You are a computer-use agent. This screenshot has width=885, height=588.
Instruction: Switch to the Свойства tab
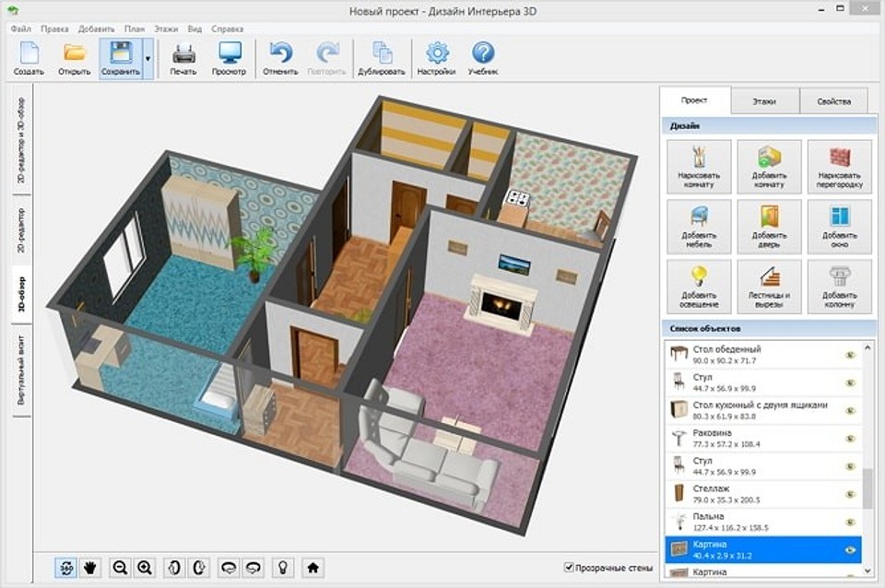click(x=832, y=100)
